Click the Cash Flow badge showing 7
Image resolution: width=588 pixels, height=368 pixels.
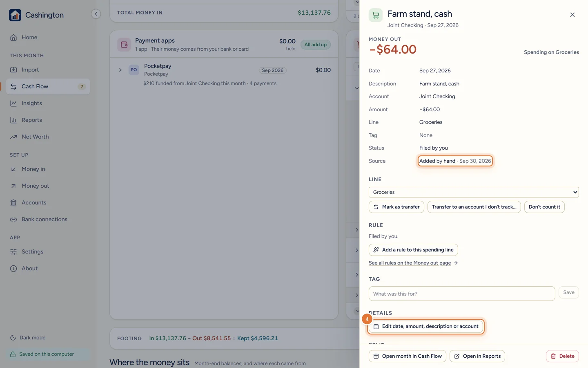tap(82, 87)
